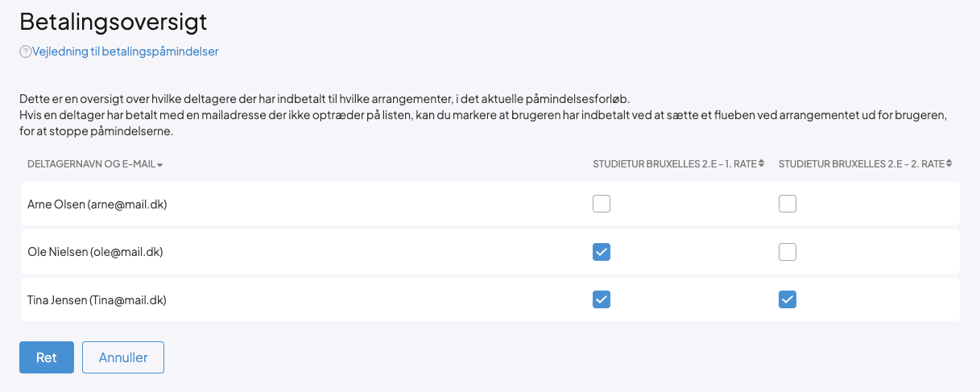
Task: Uncheck Ole Nielsen's 1. rate checkbox
Action: (602, 252)
